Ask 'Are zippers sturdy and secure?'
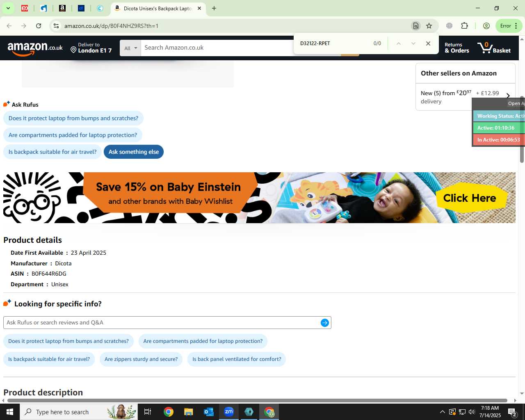Screen dimensions: 525x420 pyautogui.click(x=141, y=359)
